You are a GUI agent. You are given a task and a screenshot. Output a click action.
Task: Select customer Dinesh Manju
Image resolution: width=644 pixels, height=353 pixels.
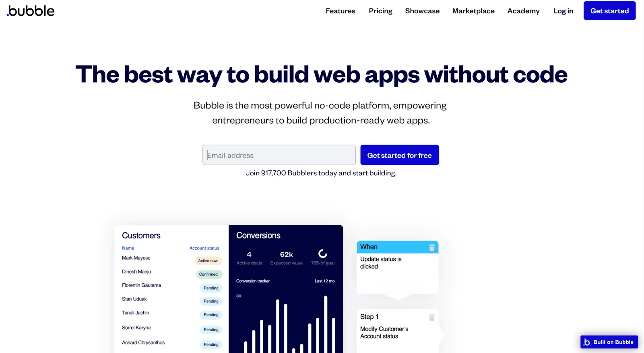coord(136,272)
